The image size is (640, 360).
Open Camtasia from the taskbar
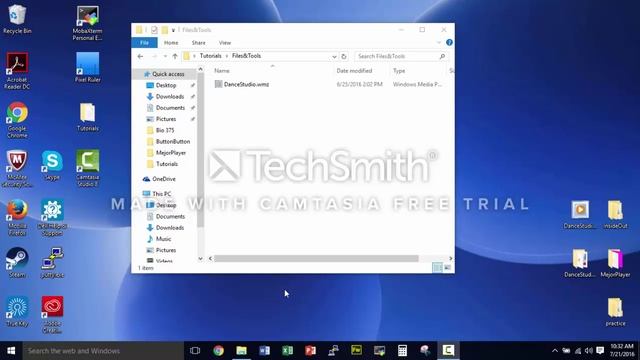click(448, 351)
